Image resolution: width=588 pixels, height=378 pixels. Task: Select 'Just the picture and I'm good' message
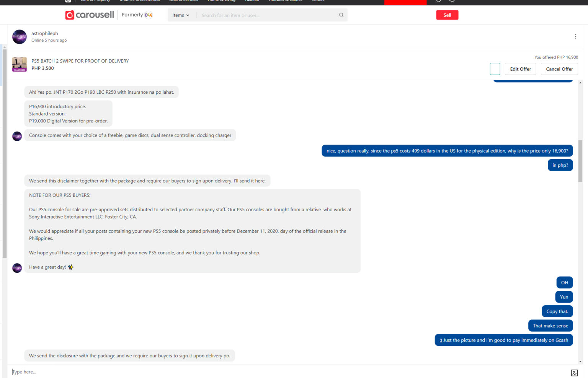pyautogui.click(x=504, y=340)
